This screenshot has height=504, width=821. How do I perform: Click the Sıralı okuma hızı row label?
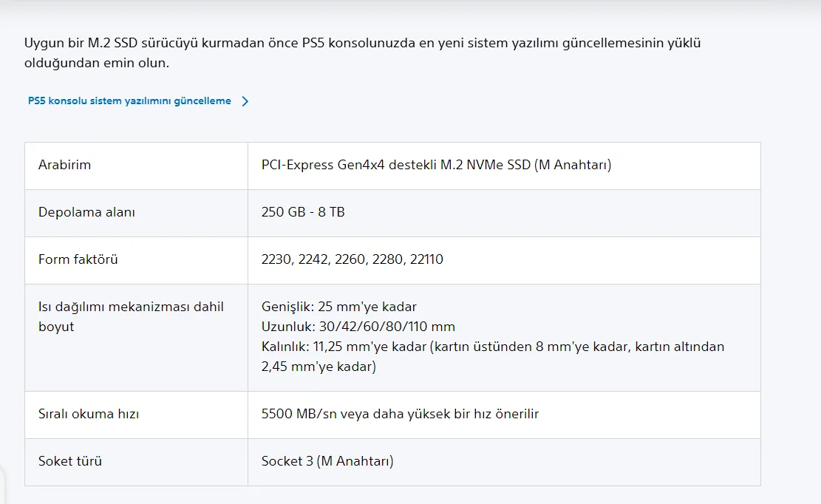(89, 414)
